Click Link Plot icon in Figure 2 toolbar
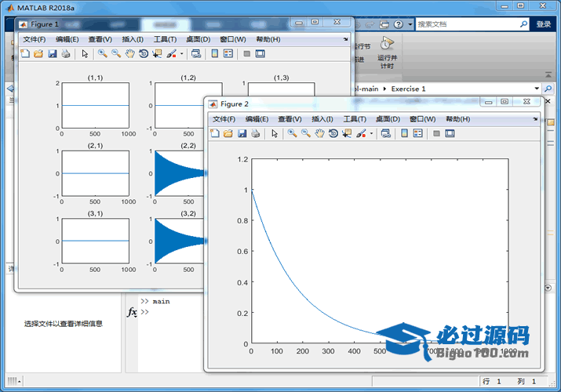561x392 pixels. 386,133
